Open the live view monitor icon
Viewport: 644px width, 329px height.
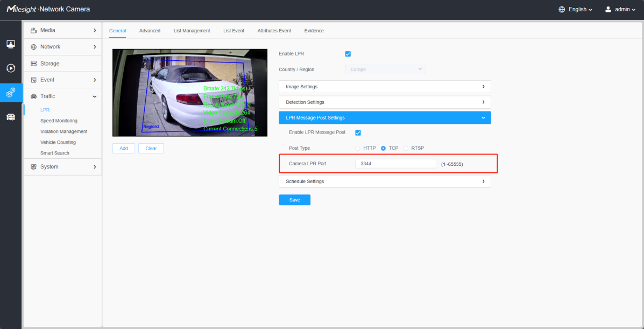point(11,44)
